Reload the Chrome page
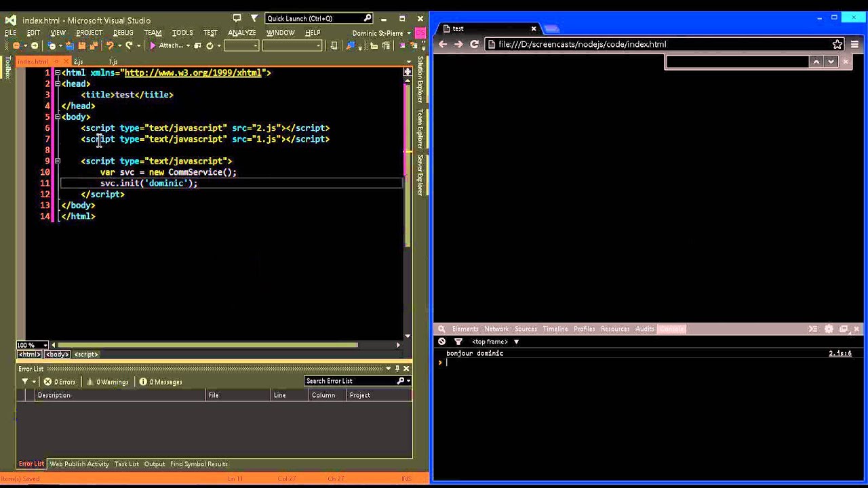 [474, 44]
